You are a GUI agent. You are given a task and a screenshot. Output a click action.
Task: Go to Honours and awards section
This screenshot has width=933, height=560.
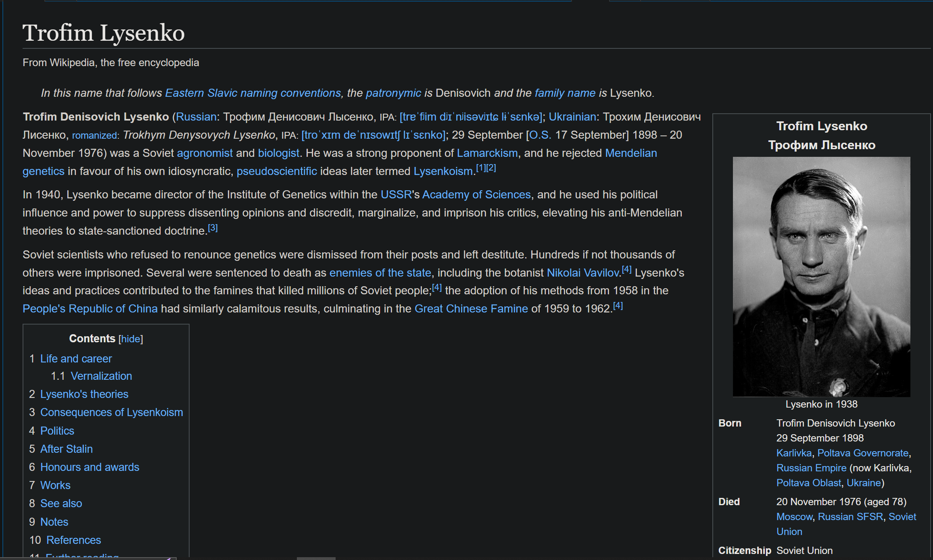(90, 467)
